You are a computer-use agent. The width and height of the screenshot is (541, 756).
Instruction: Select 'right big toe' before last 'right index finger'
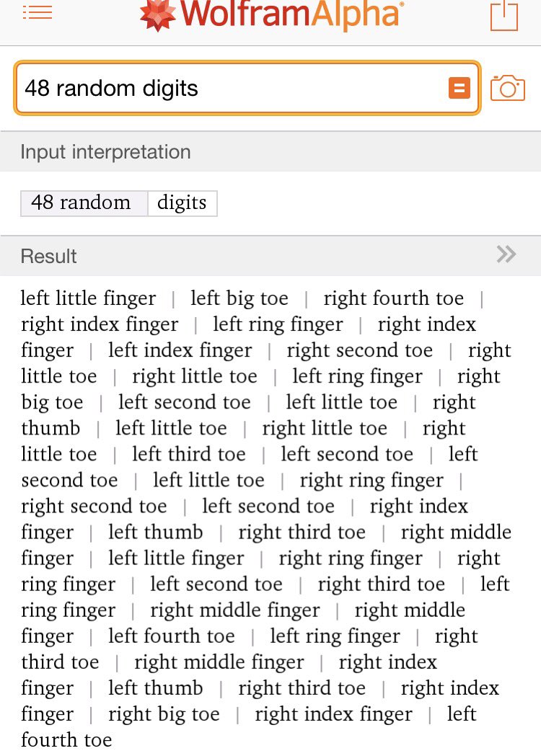(164, 713)
